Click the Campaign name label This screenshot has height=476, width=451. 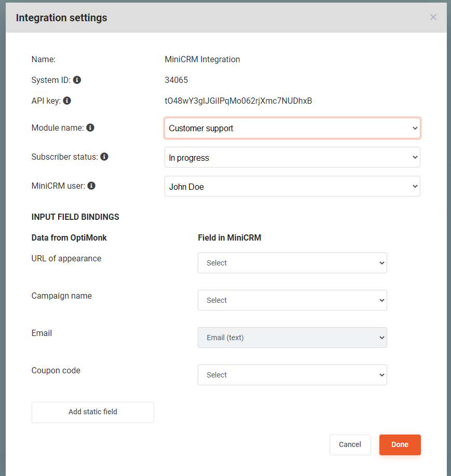tap(62, 296)
